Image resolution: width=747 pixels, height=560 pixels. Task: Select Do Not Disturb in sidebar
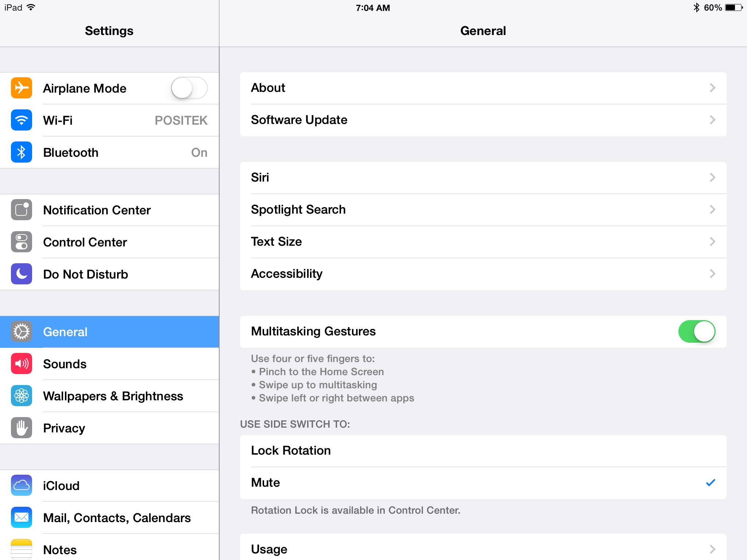coord(109,274)
